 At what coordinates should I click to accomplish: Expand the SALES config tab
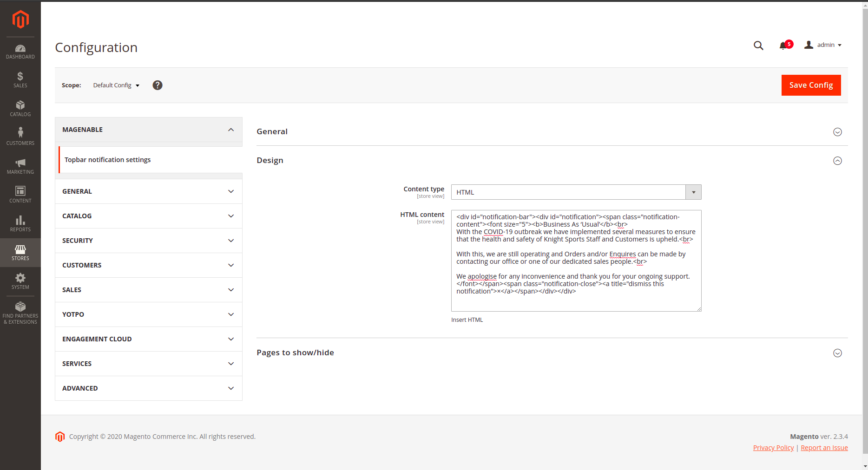coord(149,290)
